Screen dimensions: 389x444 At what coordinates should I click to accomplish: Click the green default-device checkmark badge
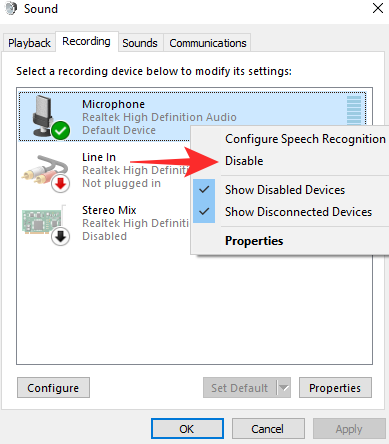(61, 130)
